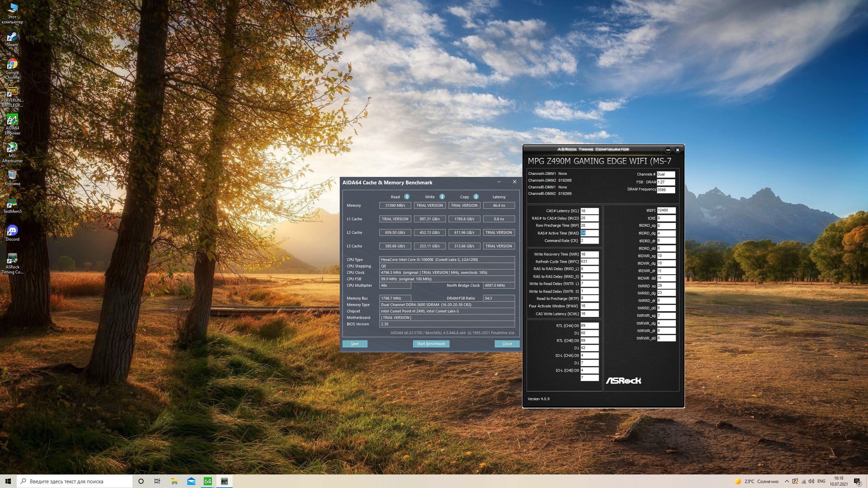Expand hidden system tray icons chevron
The height and width of the screenshot is (488, 868).
pyautogui.click(x=787, y=481)
